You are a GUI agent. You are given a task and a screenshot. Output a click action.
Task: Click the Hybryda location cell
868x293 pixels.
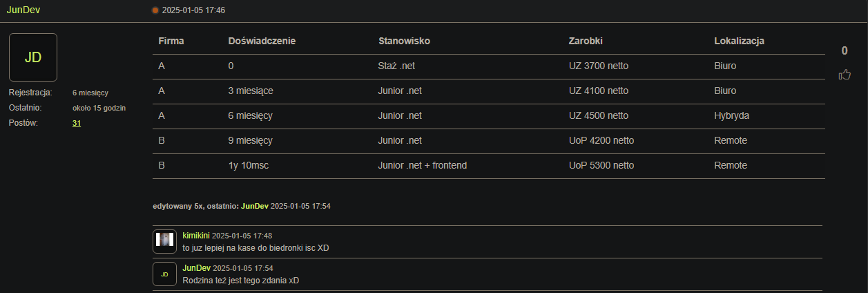pos(731,115)
